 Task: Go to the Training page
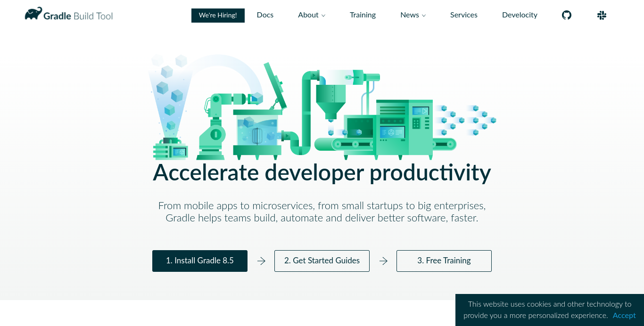coord(363,15)
